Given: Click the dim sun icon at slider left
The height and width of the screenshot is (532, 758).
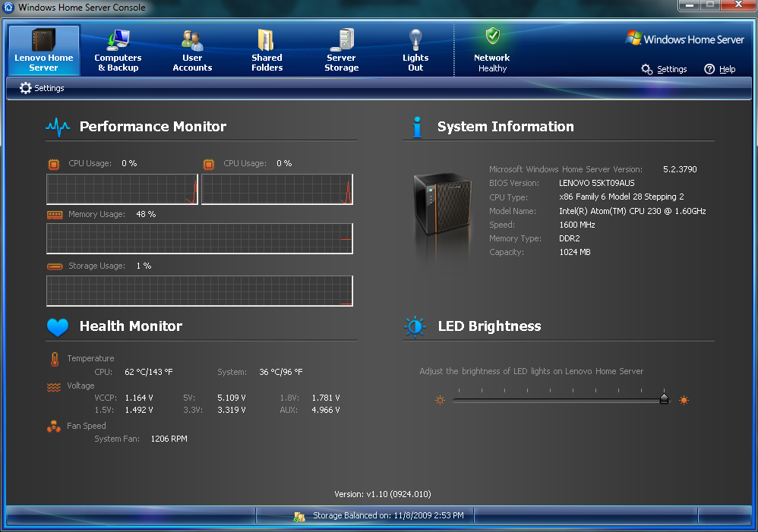Looking at the screenshot, I should point(440,400).
